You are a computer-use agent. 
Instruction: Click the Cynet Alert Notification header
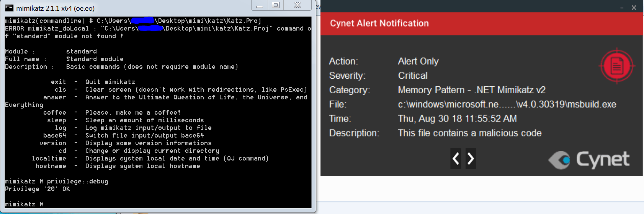point(379,23)
